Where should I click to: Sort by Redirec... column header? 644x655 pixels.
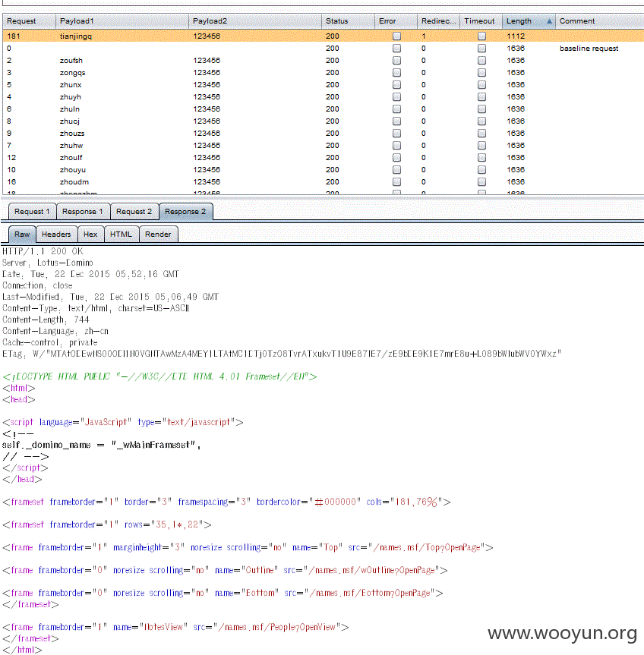pos(438,21)
